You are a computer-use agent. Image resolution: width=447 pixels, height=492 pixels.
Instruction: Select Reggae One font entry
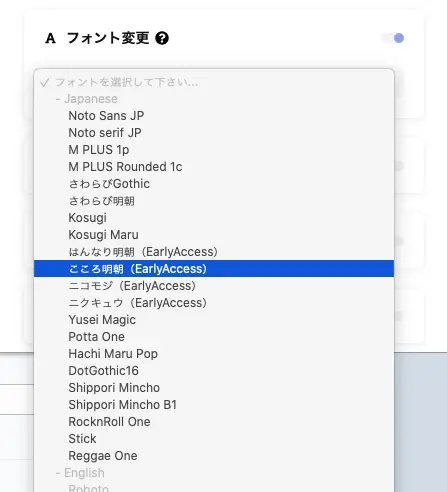[214, 456]
